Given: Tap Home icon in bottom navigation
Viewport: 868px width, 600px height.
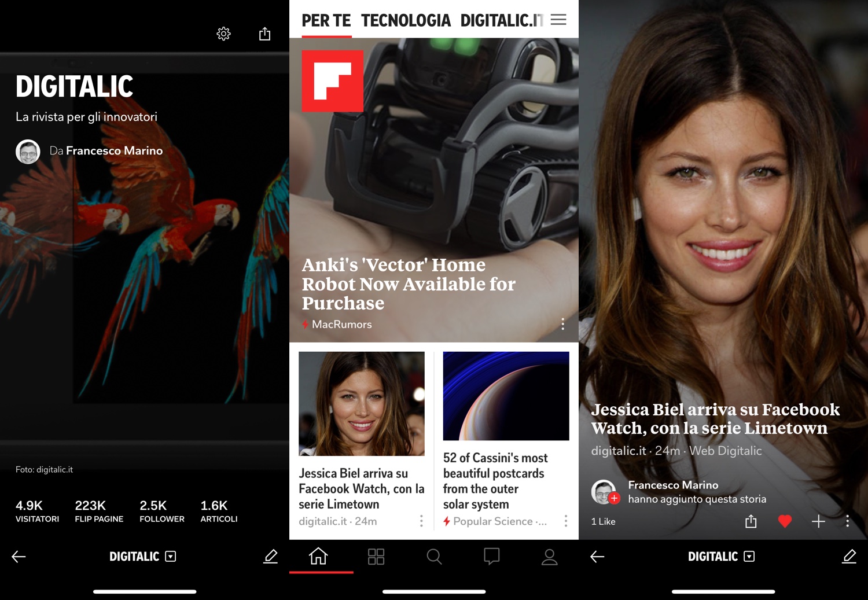Looking at the screenshot, I should [x=318, y=557].
